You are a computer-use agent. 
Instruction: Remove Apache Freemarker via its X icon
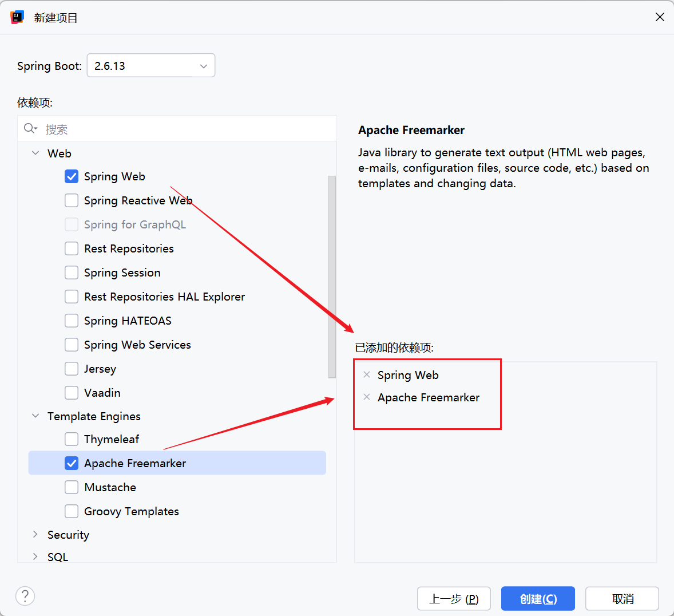pyautogui.click(x=367, y=397)
